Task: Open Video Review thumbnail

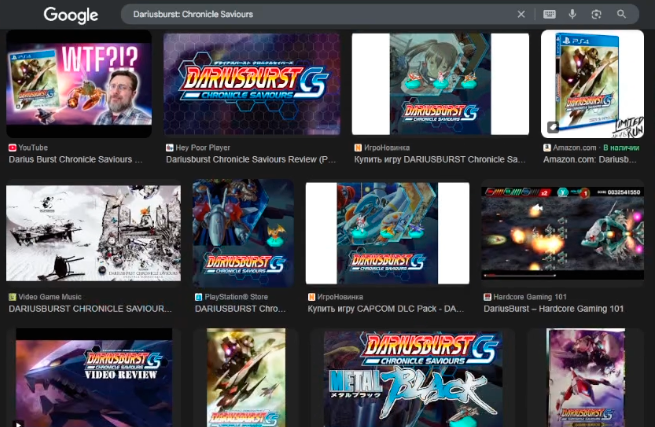Action: 94,377
